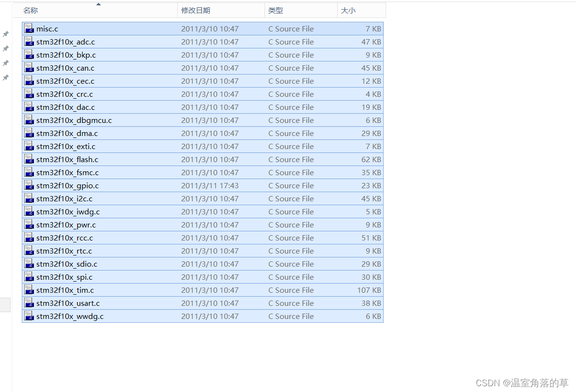Image resolution: width=576 pixels, height=392 pixels.
Task: Select file name stm32f10x_flash.c
Action: point(67,160)
